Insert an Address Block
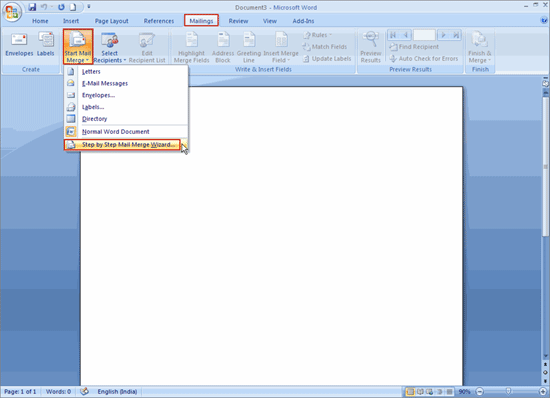Image resolution: width=550 pixels, height=398 pixels. coord(223,47)
